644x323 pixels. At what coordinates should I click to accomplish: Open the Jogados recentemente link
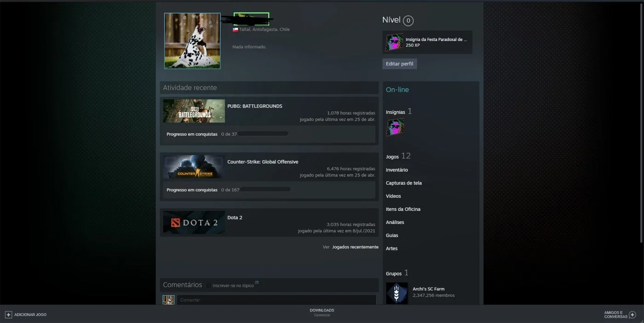coord(355,247)
